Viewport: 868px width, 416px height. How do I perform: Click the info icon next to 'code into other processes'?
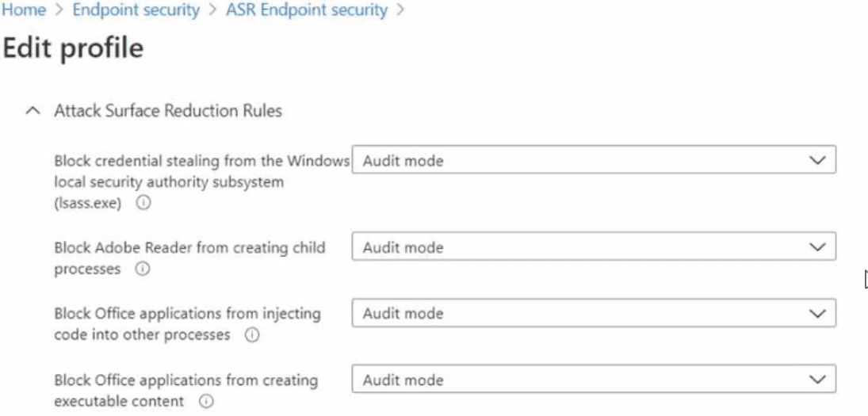coord(252,335)
